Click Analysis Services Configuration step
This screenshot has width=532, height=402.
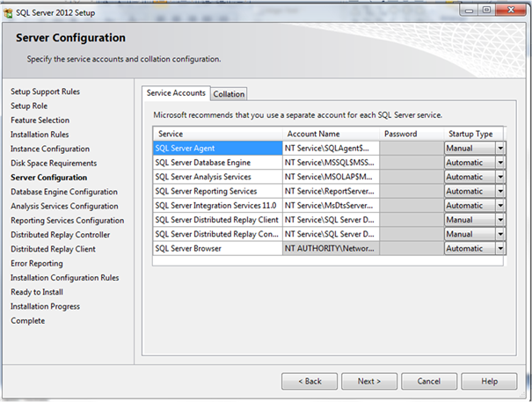(x=64, y=206)
